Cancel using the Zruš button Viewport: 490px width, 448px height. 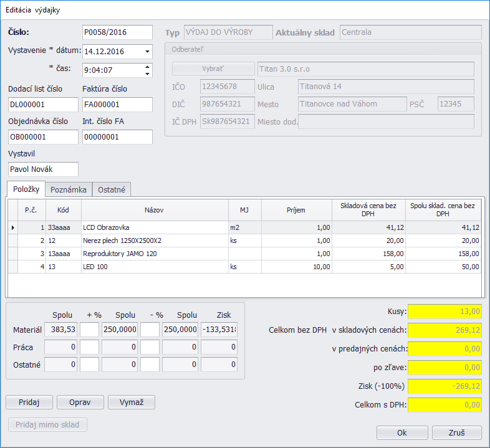point(456,433)
